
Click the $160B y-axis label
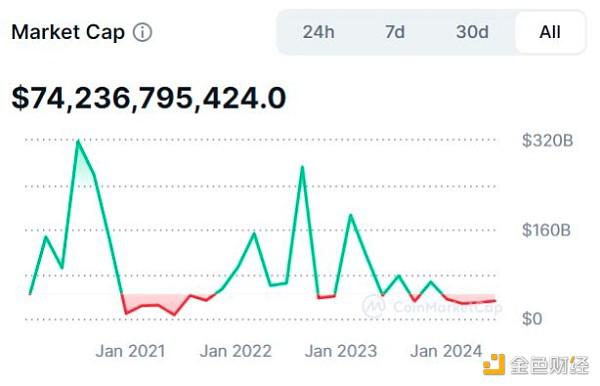click(546, 230)
